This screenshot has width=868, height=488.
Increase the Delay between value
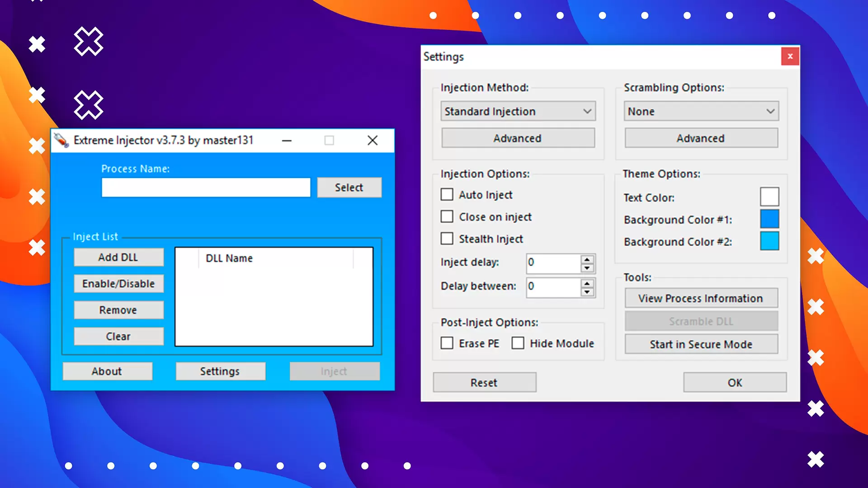tap(587, 284)
